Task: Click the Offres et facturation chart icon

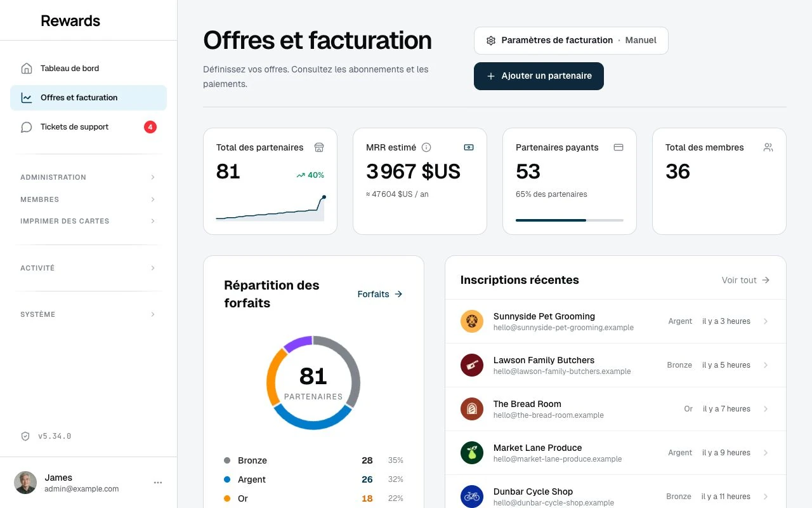Action: pyautogui.click(x=26, y=98)
